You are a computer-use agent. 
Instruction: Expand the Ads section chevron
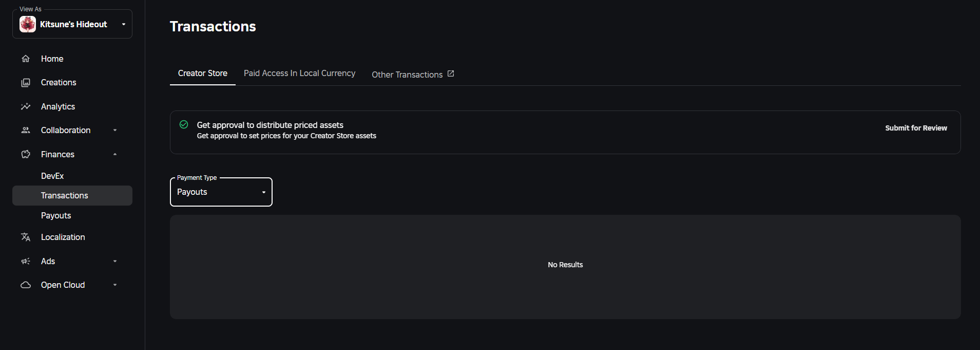[x=115, y=261]
